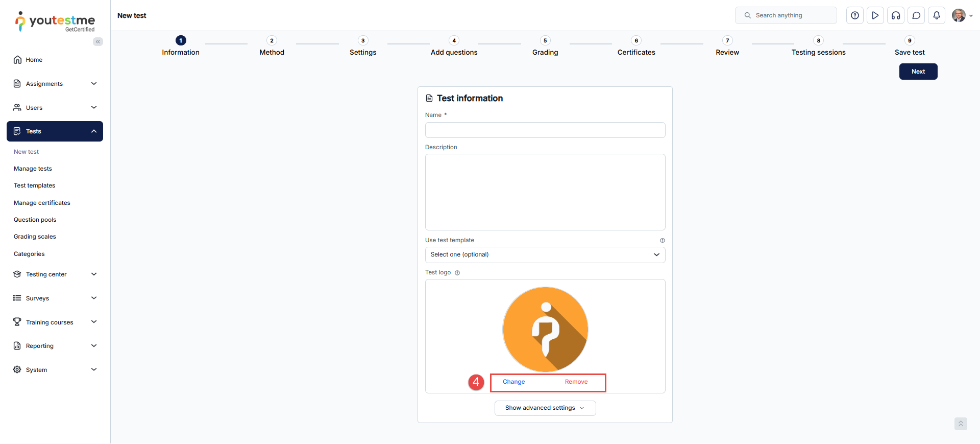The height and width of the screenshot is (444, 980).
Task: Click the headphones support icon
Action: point(896,15)
